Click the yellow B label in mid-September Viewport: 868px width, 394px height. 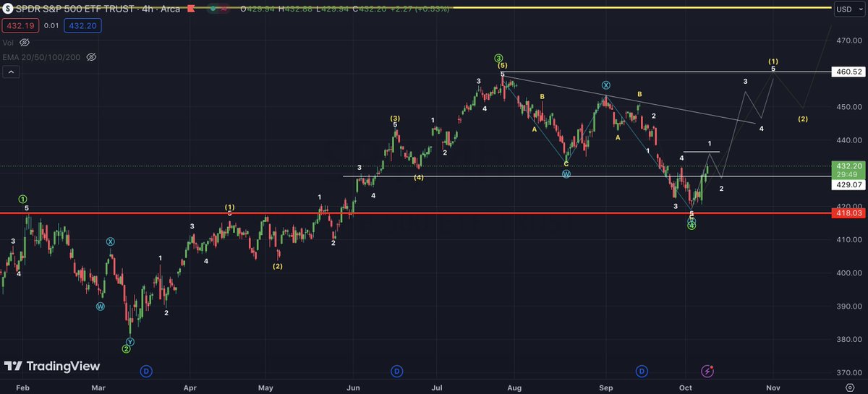(x=639, y=94)
